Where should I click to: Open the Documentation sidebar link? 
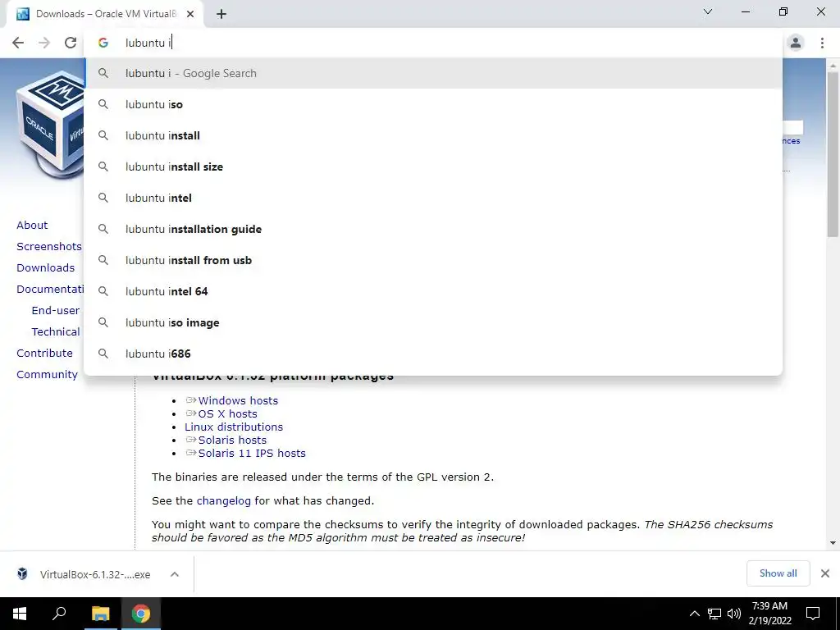point(50,290)
